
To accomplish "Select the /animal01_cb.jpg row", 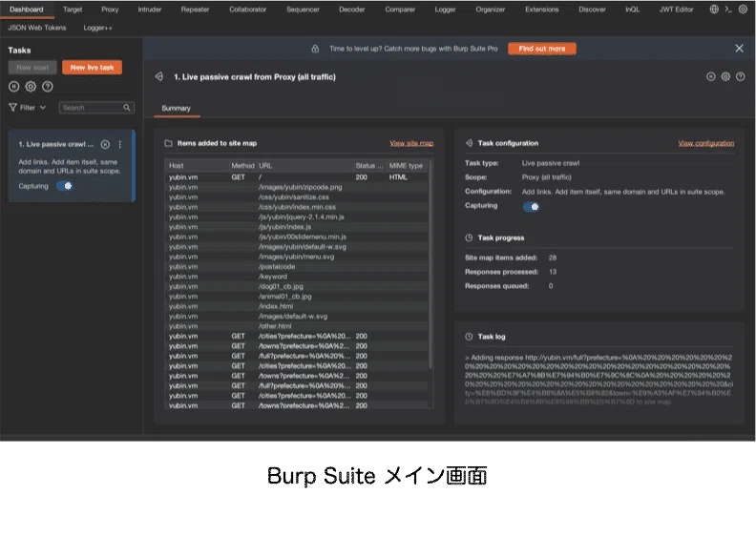I will (296, 297).
